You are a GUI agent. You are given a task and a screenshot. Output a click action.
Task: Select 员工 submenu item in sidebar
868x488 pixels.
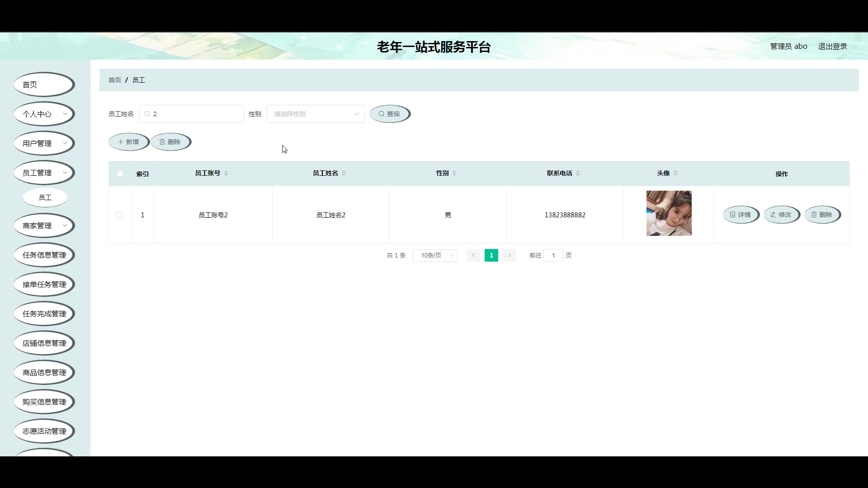pos(45,197)
